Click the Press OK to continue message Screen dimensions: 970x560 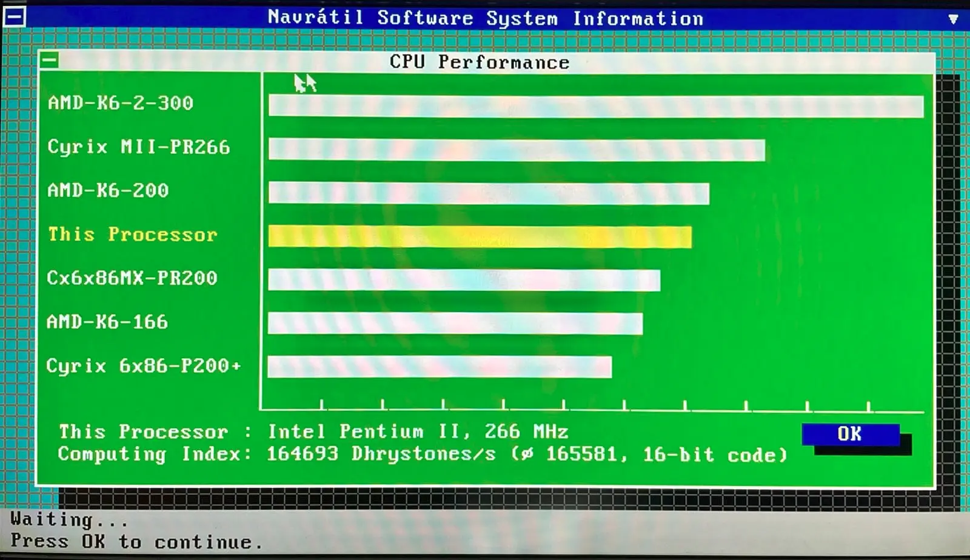coord(136,541)
